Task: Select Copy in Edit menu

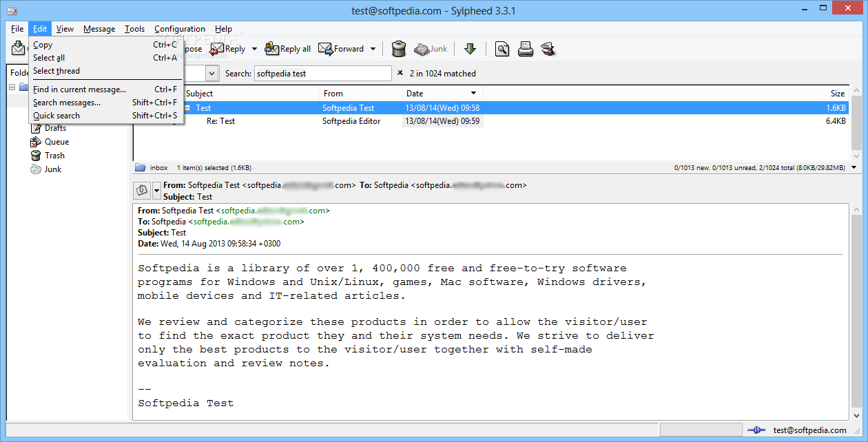Action: pyautogui.click(x=105, y=45)
